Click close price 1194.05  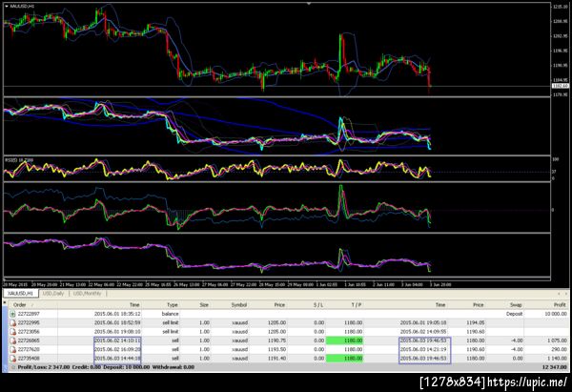(x=476, y=322)
